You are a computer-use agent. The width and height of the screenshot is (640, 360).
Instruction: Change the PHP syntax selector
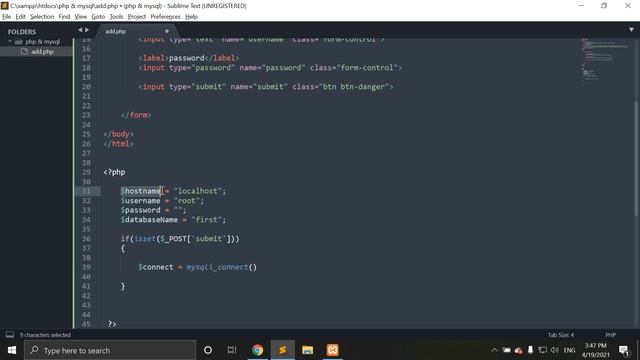coord(611,335)
